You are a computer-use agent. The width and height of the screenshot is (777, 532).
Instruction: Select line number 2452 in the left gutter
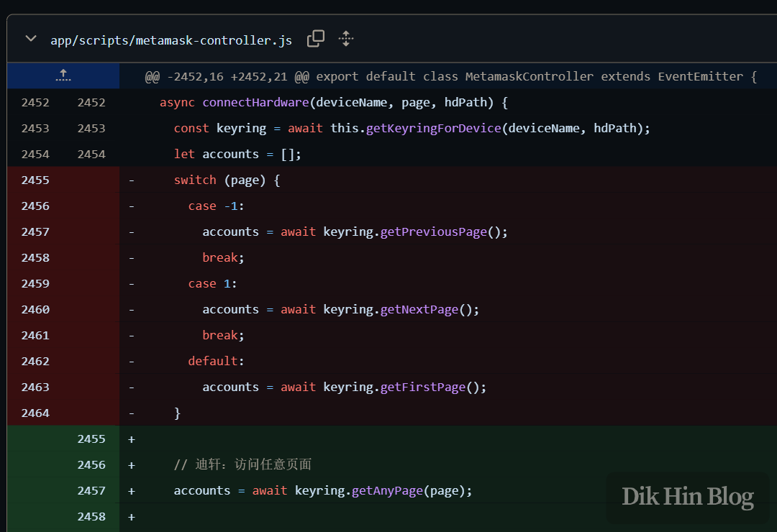(35, 102)
